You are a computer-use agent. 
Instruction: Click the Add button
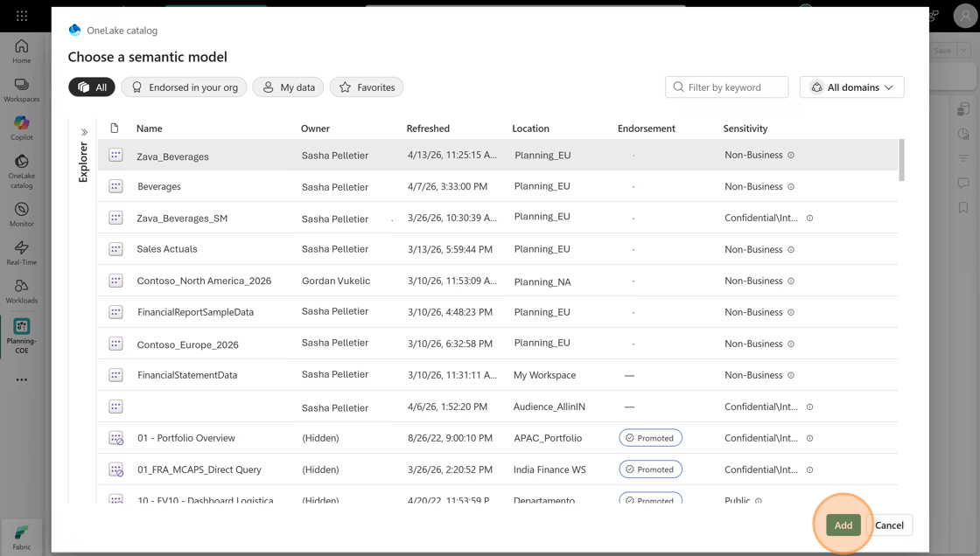(x=843, y=525)
